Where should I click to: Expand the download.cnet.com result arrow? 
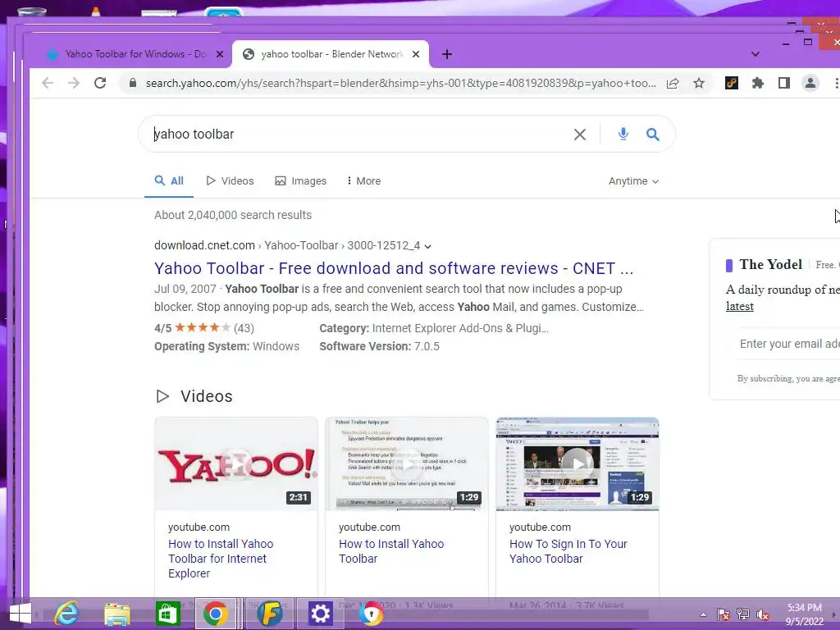pyautogui.click(x=428, y=246)
